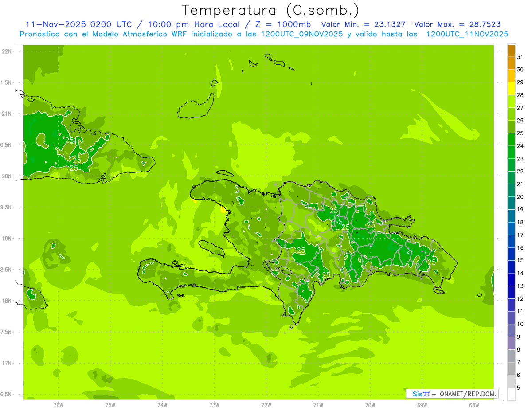This screenshot has width=532, height=411.
Task: Click the '19N' latitude label
Action: point(6,238)
